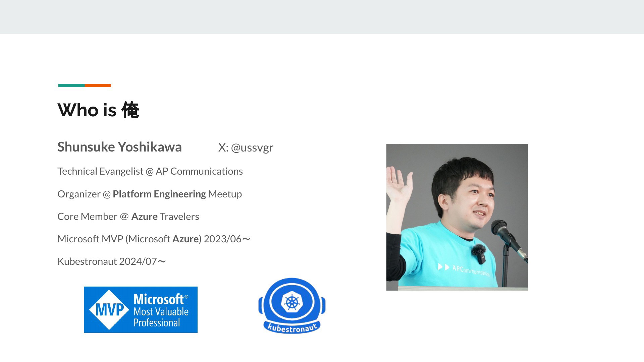Click the "Kubestronaut 2024/07~" line
644x362 pixels.
point(112,261)
